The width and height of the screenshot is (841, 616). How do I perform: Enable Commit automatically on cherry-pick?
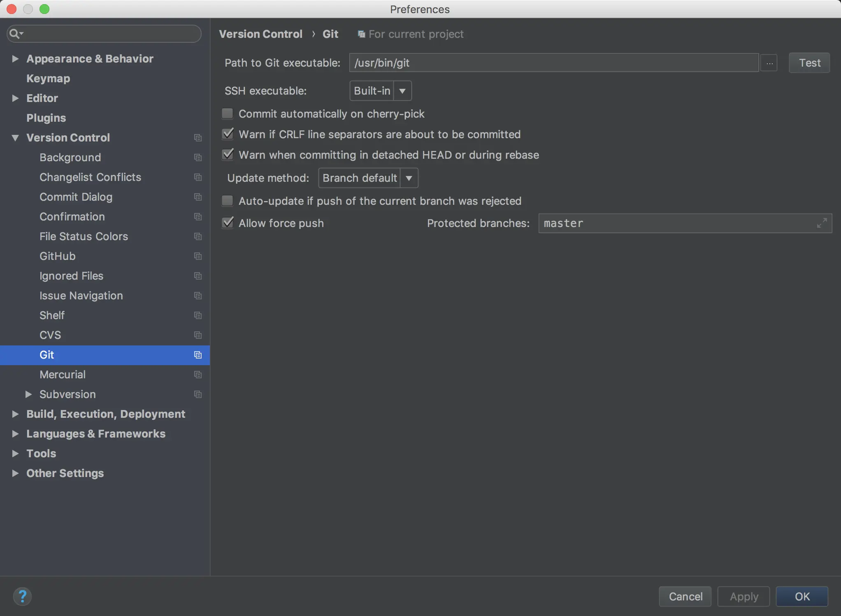click(x=228, y=113)
